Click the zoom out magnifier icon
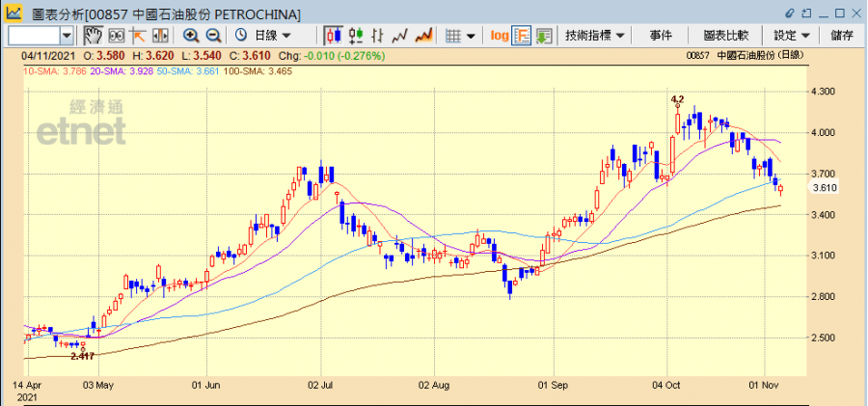The width and height of the screenshot is (868, 406). click(212, 36)
